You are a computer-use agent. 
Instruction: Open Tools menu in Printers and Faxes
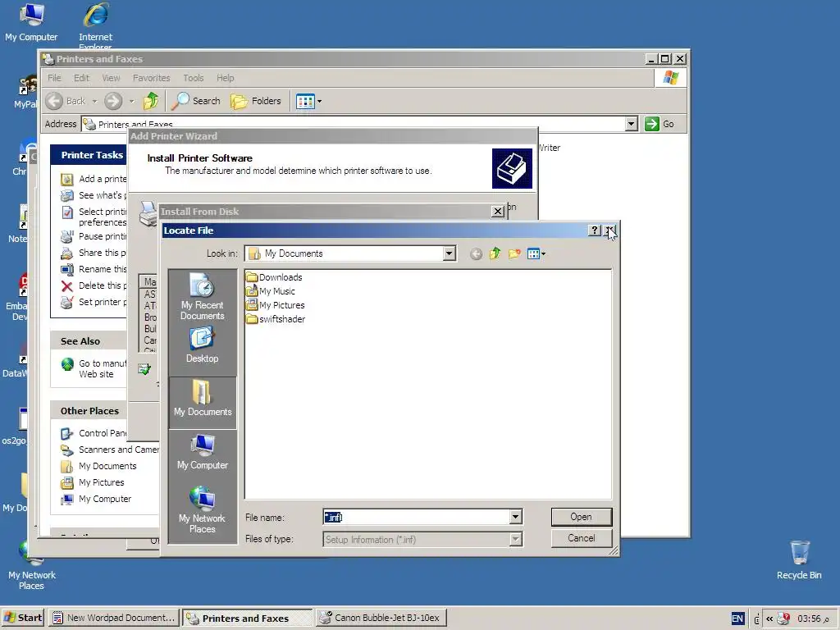click(x=194, y=78)
